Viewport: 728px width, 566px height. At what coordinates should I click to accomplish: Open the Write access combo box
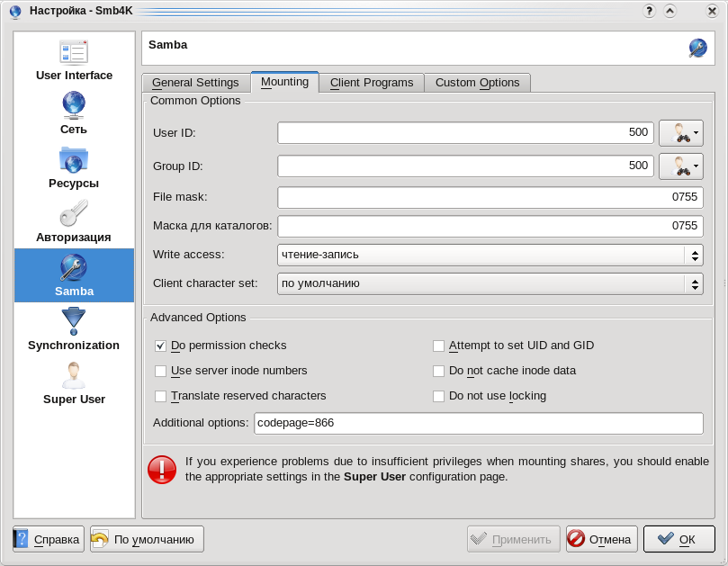pyautogui.click(x=490, y=255)
